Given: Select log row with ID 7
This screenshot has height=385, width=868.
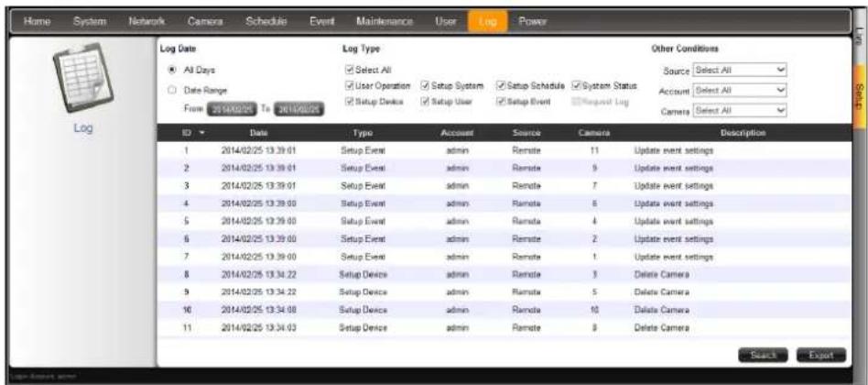Looking at the screenshot, I should click(504, 257).
